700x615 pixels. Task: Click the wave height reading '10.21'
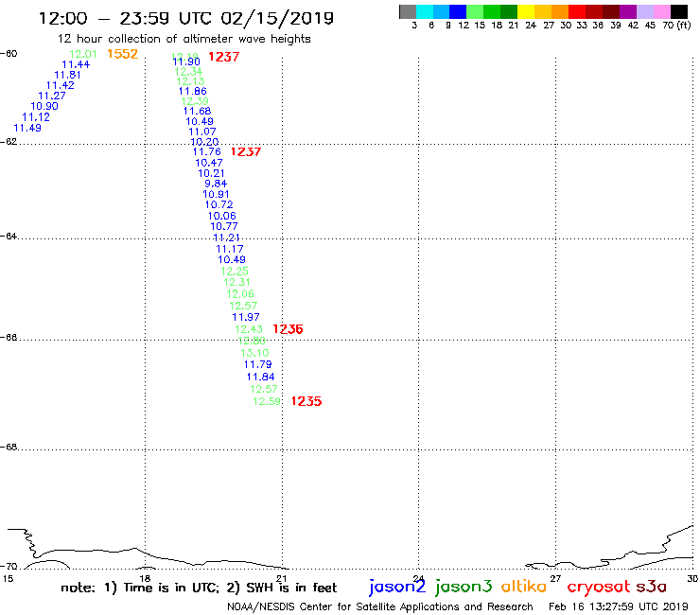[x=211, y=173]
